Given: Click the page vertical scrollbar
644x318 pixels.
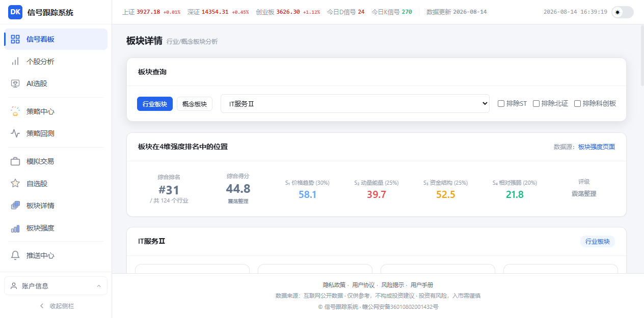Looking at the screenshot, I should (x=641, y=56).
